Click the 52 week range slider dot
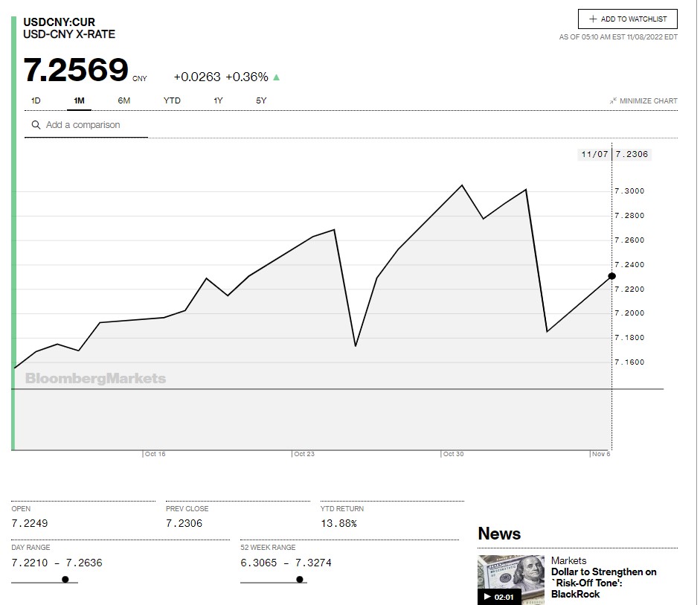Viewport: 700px width, 605px height. 300,579
